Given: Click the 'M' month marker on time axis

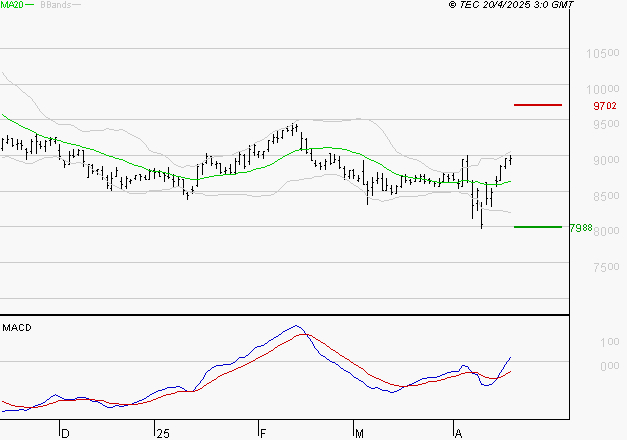Looking at the screenshot, I should 360,433.
